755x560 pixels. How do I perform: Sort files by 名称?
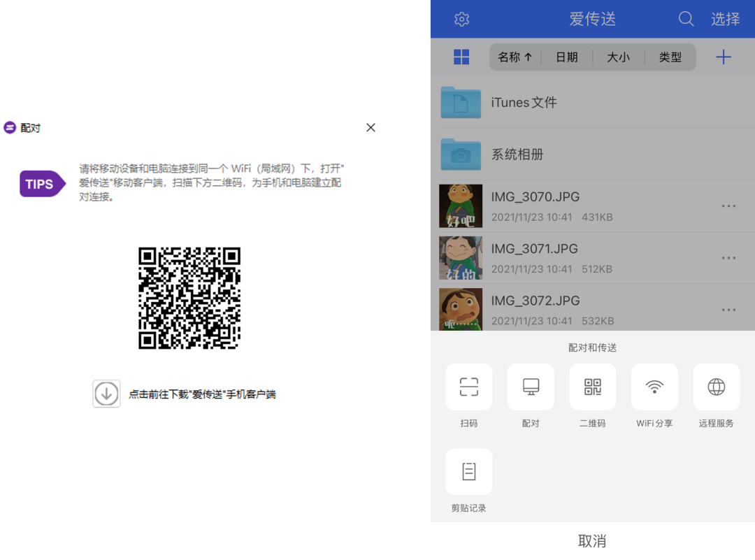[515, 57]
